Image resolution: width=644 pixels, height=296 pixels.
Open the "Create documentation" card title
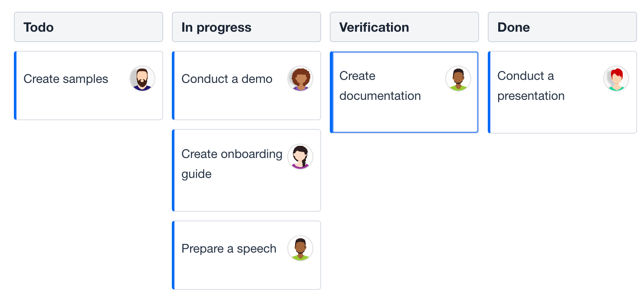(x=380, y=86)
